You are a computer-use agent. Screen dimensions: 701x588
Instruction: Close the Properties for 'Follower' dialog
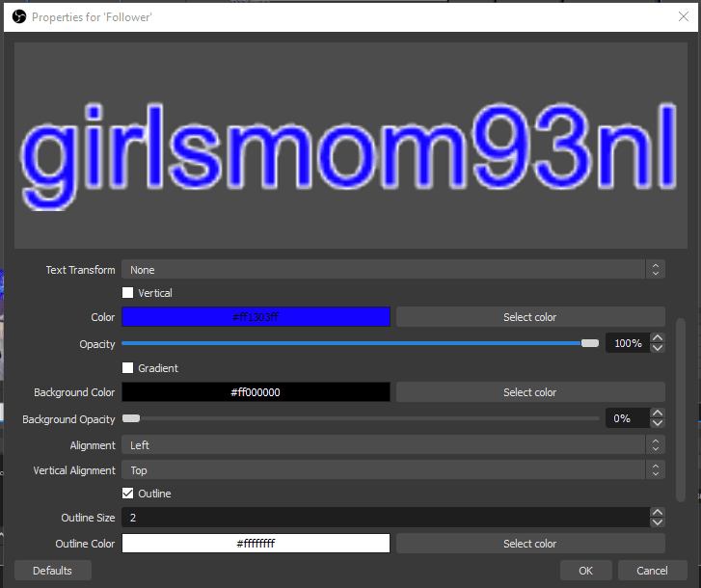tap(683, 17)
